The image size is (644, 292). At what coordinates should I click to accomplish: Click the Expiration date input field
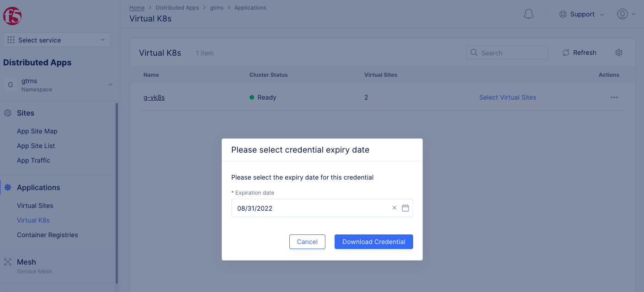point(311,208)
